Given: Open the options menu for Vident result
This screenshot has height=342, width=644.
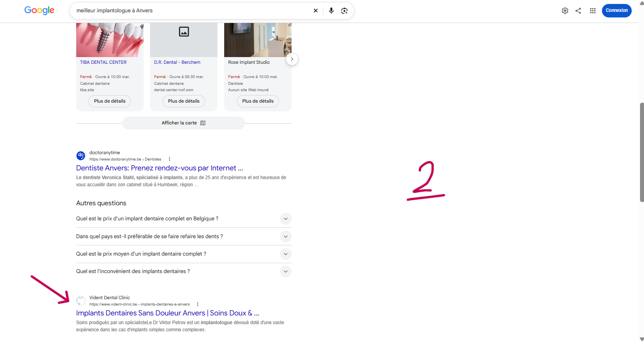Looking at the screenshot, I should (198, 304).
